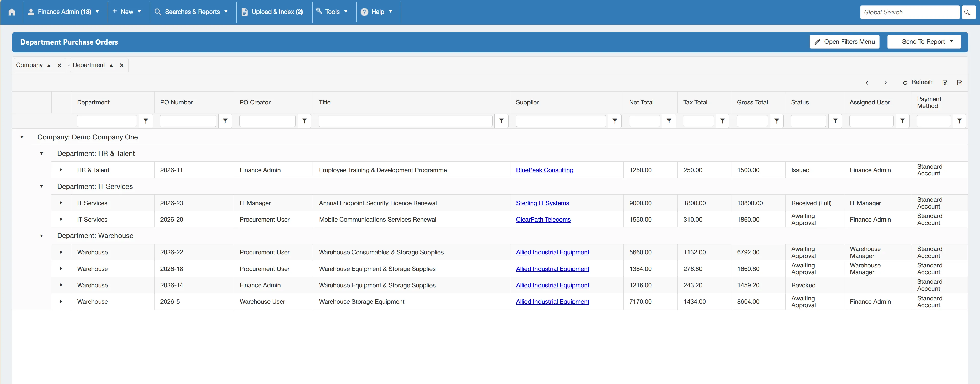980x384 pixels.
Task: Remove the Department grouping chip
Action: pyautogui.click(x=122, y=65)
